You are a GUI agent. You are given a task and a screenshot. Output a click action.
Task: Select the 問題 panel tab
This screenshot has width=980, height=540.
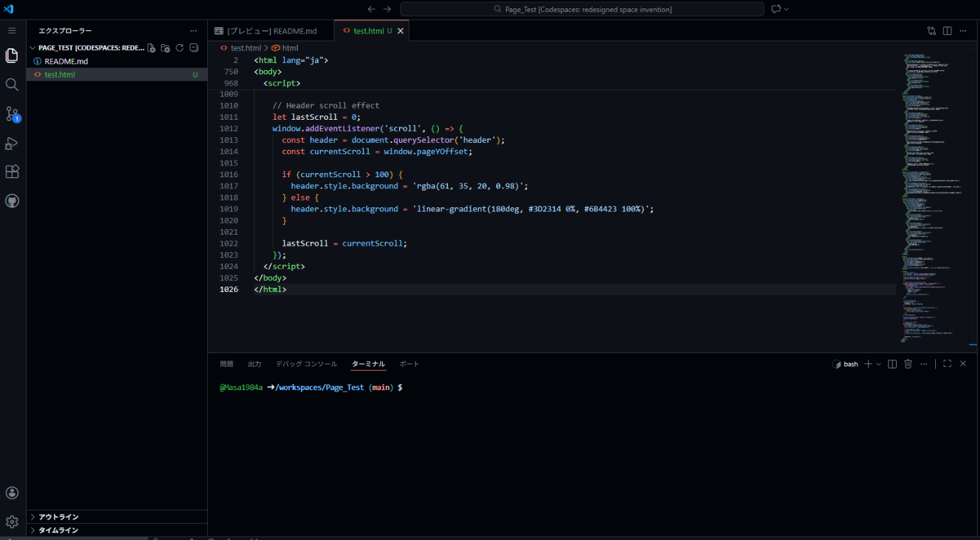[227, 364]
